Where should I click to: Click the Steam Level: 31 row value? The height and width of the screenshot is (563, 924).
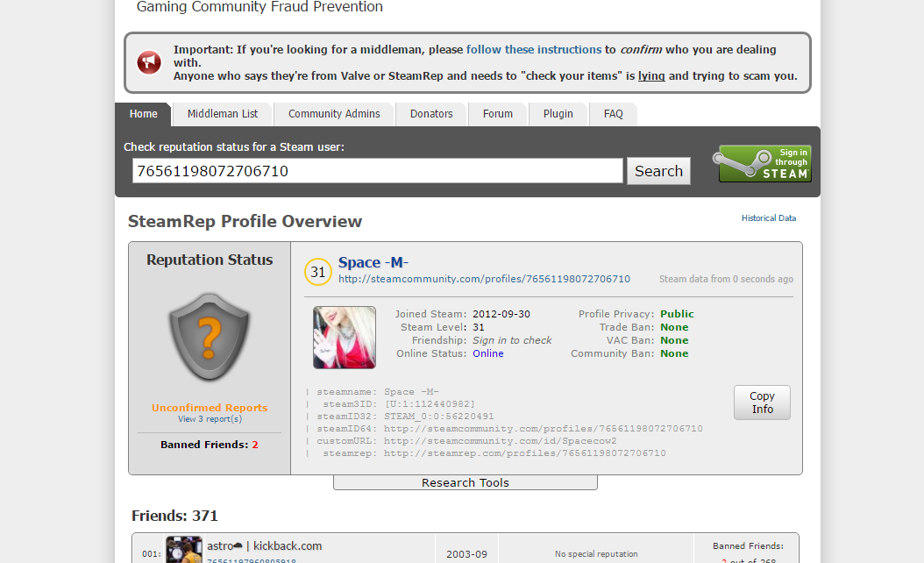(x=479, y=327)
